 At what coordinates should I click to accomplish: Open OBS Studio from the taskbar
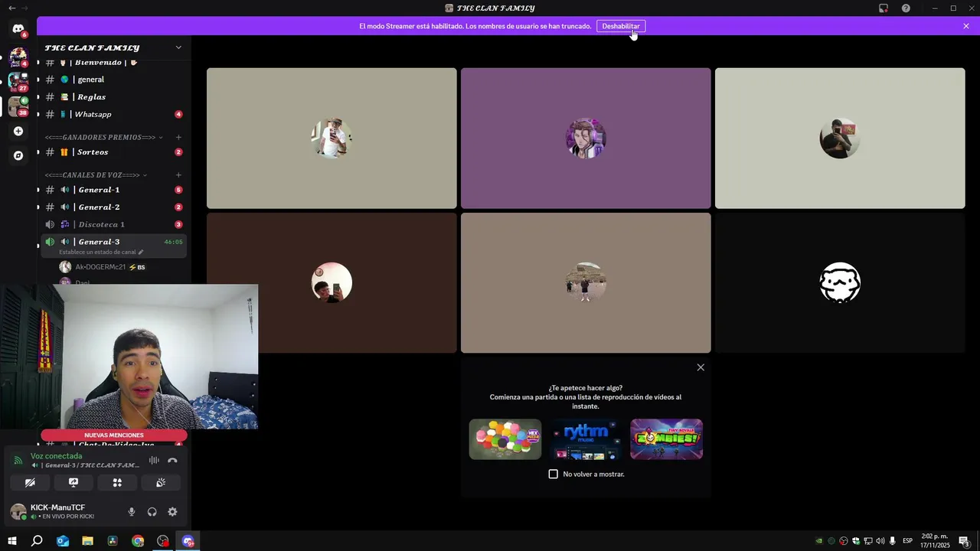tap(163, 541)
